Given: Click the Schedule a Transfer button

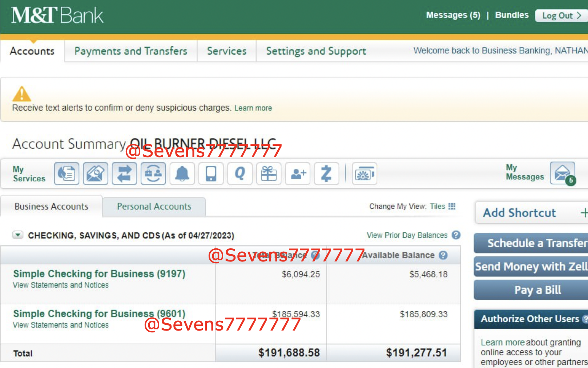Looking at the screenshot, I should click(531, 243).
